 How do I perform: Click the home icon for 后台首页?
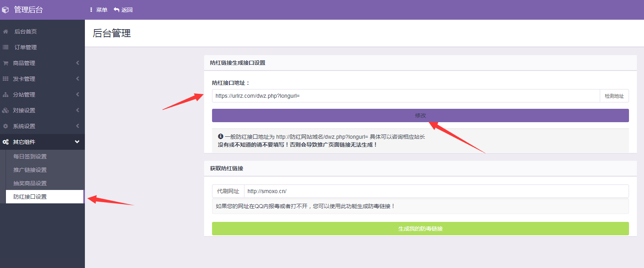pos(6,32)
